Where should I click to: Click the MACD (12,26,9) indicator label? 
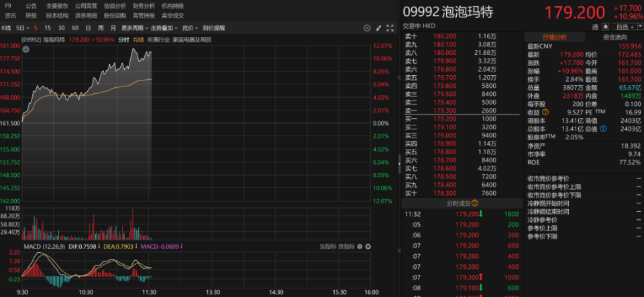46,246
